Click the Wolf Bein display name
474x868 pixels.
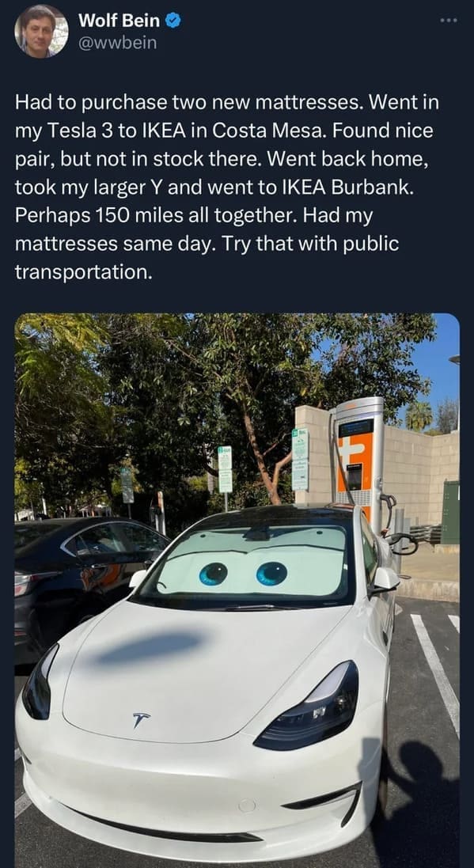119,21
